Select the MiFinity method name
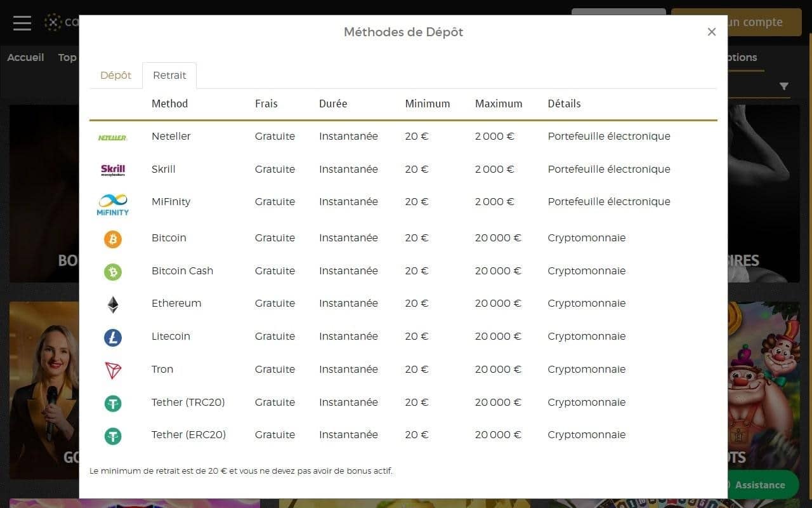The height and width of the screenshot is (508, 812). 171,201
